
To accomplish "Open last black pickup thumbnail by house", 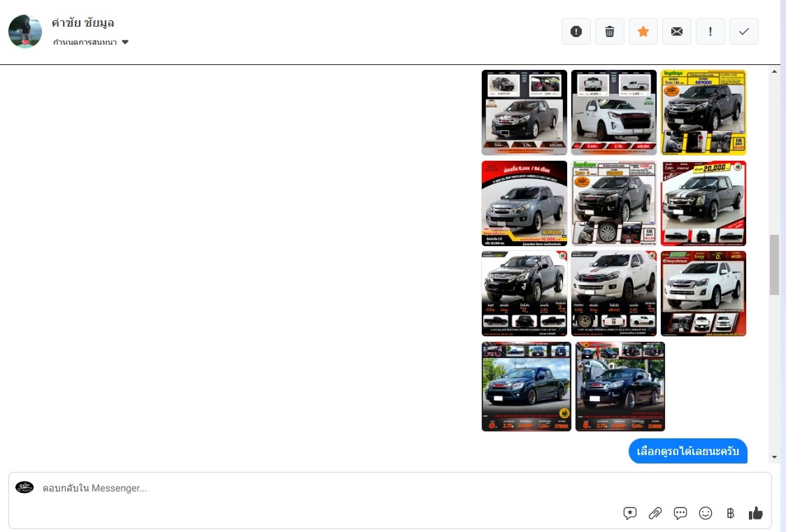I will (620, 386).
